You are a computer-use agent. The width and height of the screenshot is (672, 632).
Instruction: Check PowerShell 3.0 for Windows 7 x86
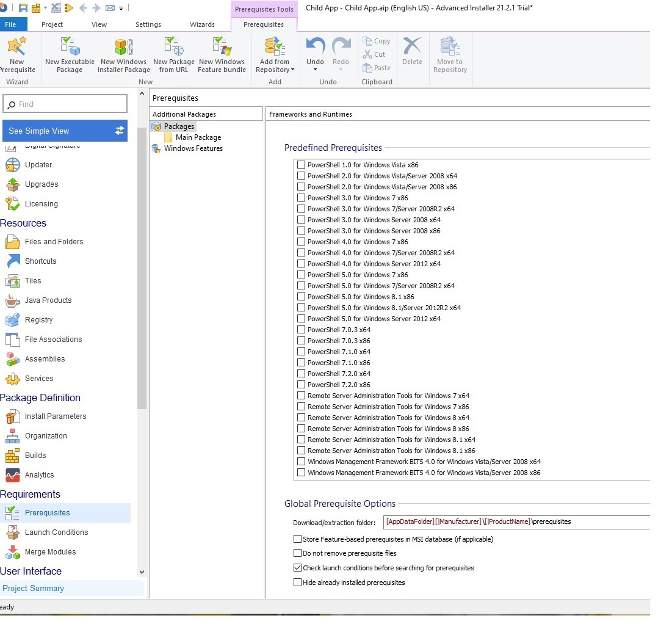pos(302,198)
